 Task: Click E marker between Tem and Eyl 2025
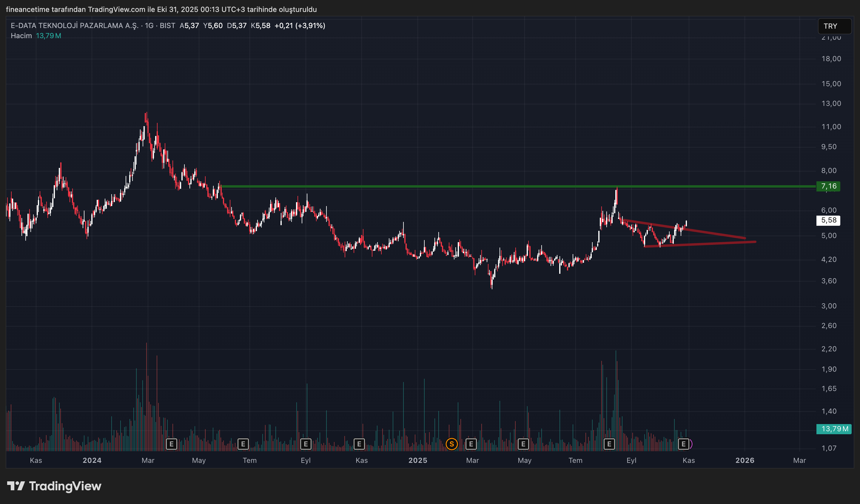point(609,444)
